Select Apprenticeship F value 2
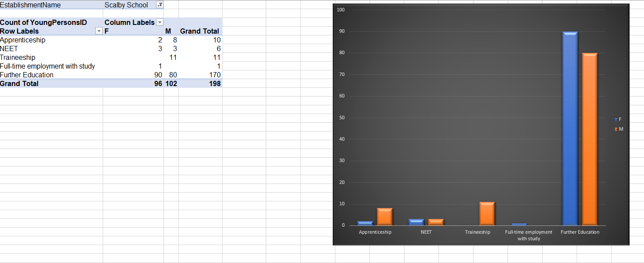The image size is (644, 263). pos(133,40)
